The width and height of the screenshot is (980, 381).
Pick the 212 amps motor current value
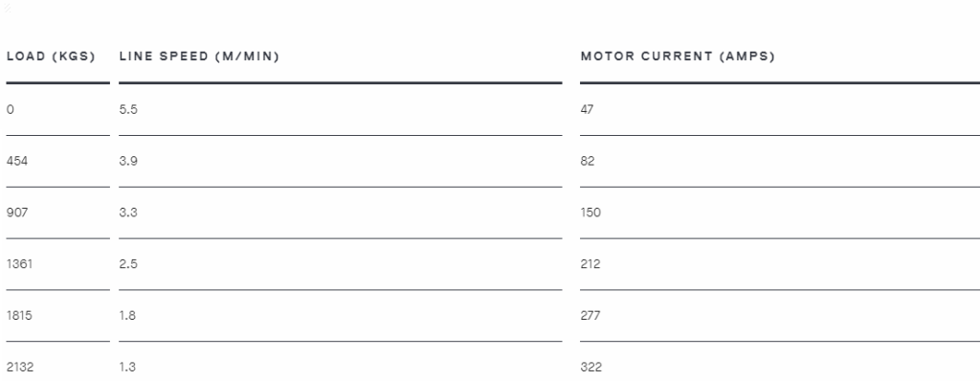[590, 264]
